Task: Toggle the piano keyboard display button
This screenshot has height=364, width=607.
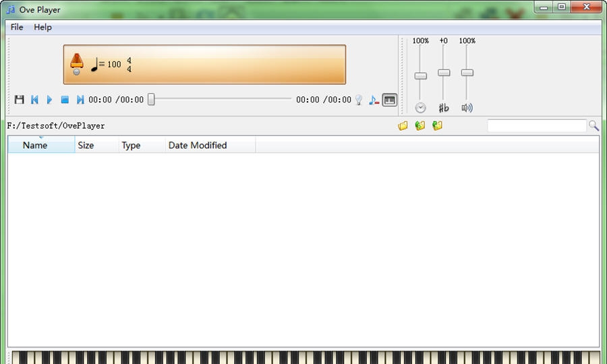Action: pos(389,100)
